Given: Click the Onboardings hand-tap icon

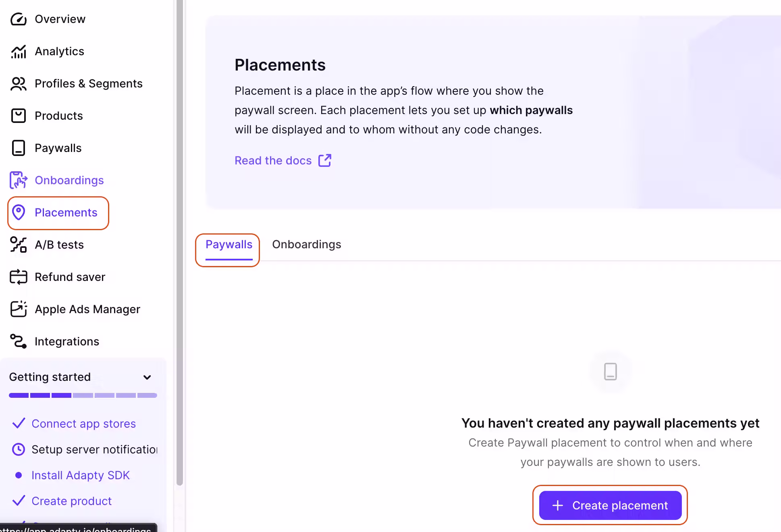Looking at the screenshot, I should point(18,180).
